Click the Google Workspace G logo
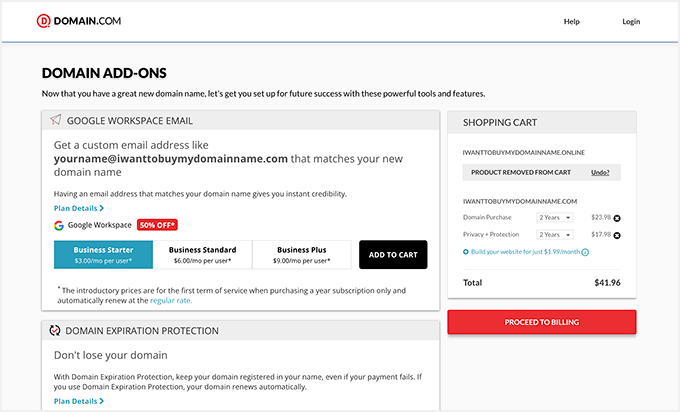 59,225
